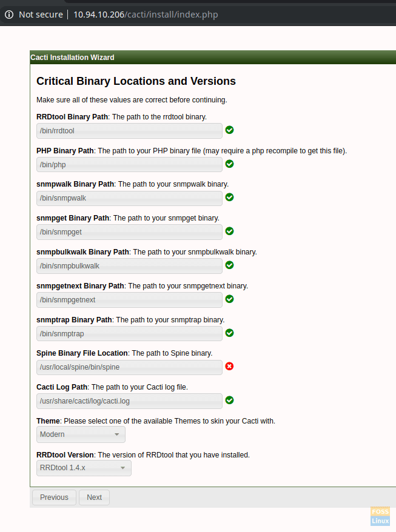Open the RRDtool Version dropdown
The image size is (396, 532).
pyautogui.click(x=84, y=468)
